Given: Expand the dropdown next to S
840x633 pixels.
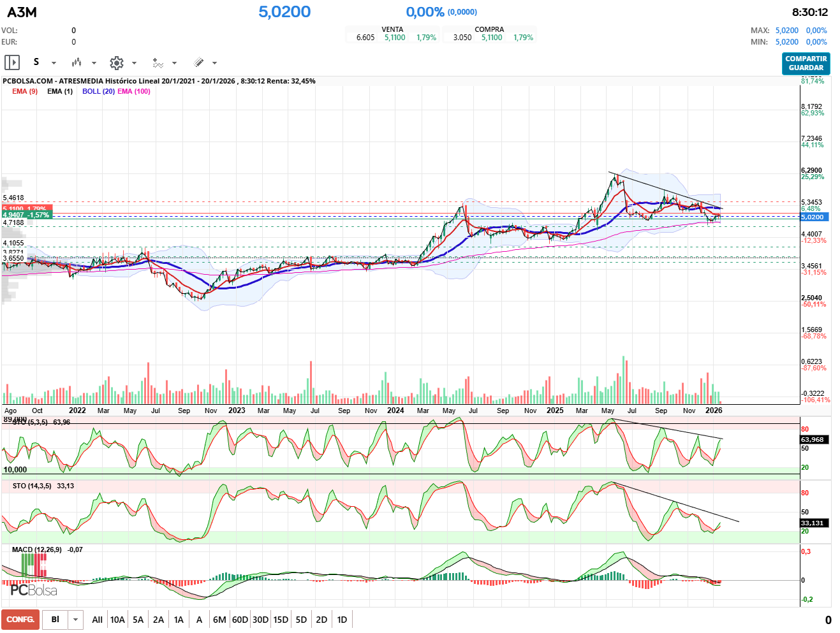Looking at the screenshot, I should click(x=54, y=63).
